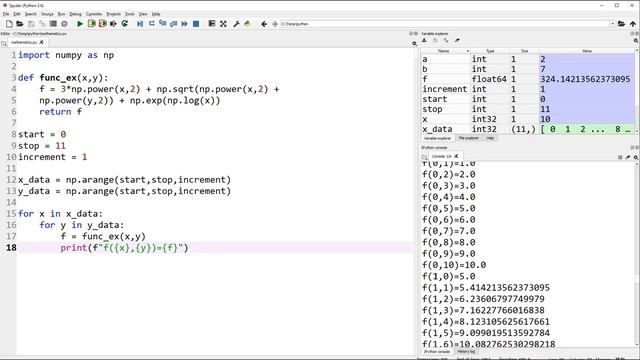Viewport: 640px width, 360px height.
Task: Open the Search menu
Action: tap(31, 14)
